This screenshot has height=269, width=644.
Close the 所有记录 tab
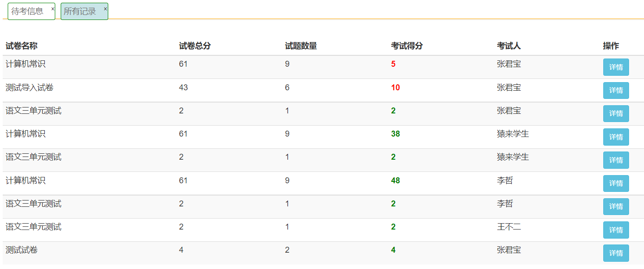point(106,9)
